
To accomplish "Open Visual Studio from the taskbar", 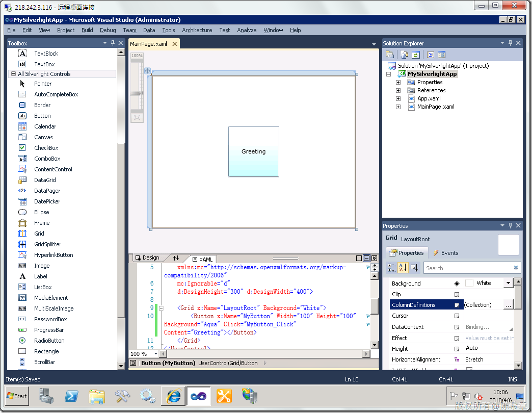I will 199,396.
